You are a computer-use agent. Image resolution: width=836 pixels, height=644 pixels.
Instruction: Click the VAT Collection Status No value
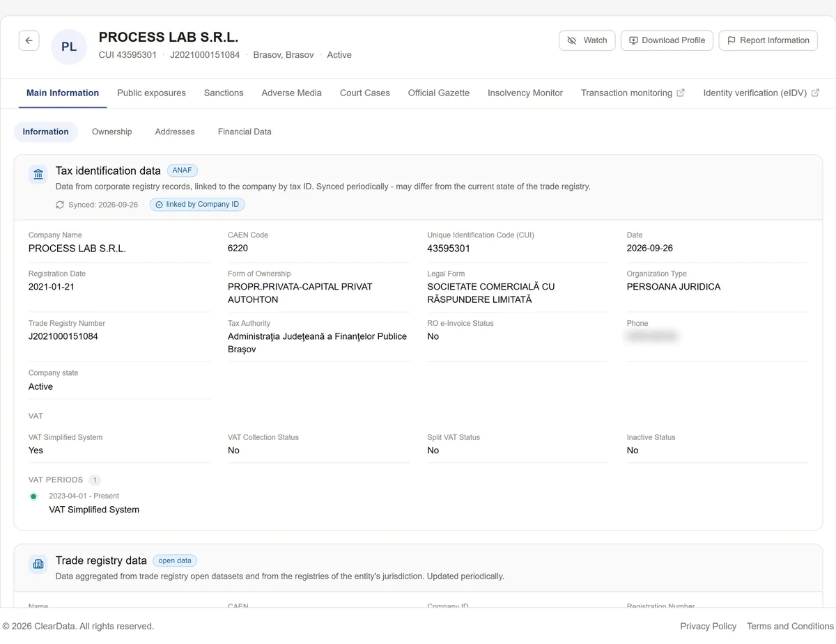point(233,450)
